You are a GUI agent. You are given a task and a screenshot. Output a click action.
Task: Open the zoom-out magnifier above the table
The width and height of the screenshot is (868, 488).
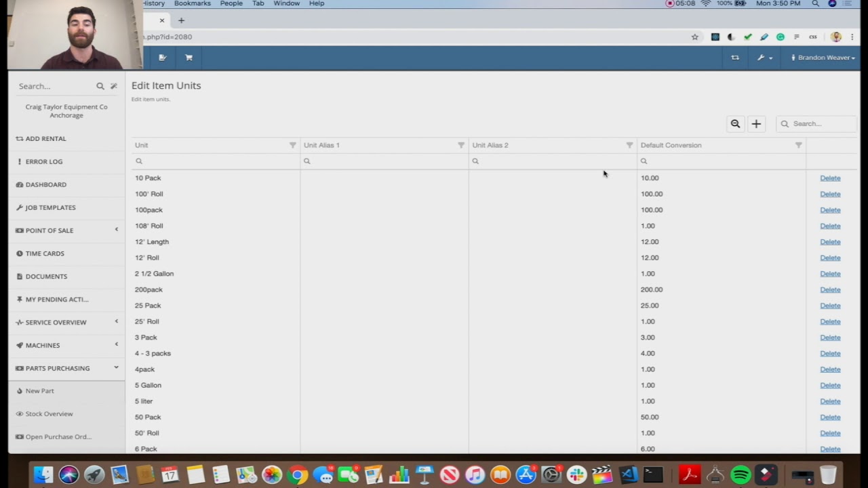735,123
